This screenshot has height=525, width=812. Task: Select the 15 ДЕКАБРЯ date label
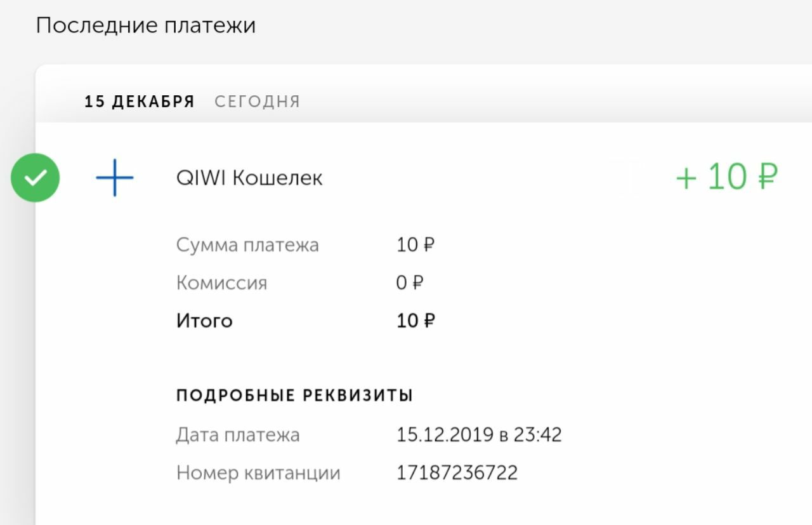[140, 102]
